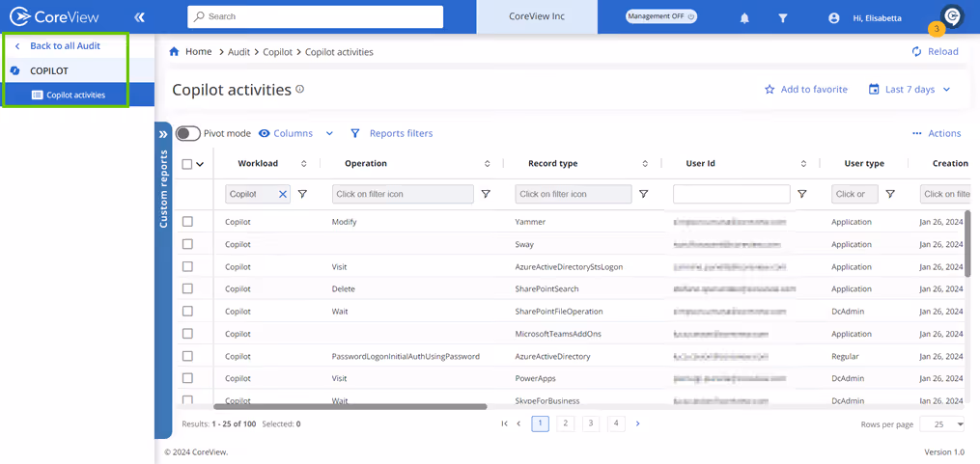Open the select-all dropdown arrow
980x464 pixels.
point(200,164)
